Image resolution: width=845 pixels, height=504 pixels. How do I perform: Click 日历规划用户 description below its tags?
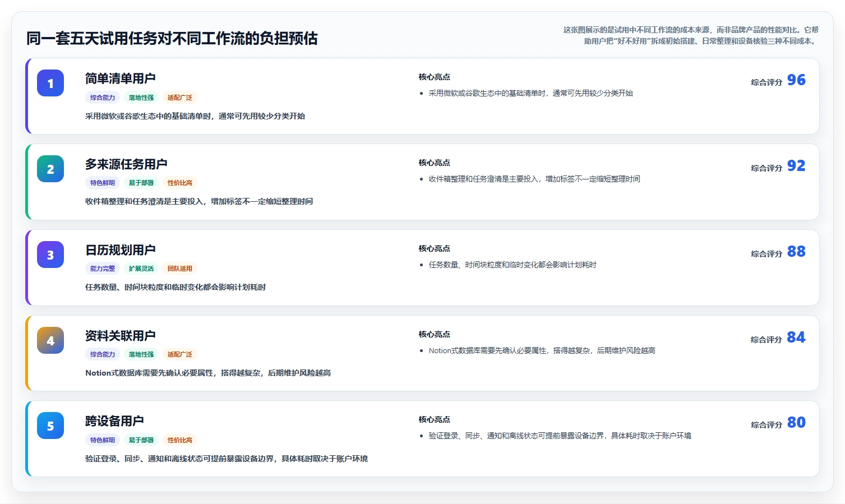click(176, 288)
